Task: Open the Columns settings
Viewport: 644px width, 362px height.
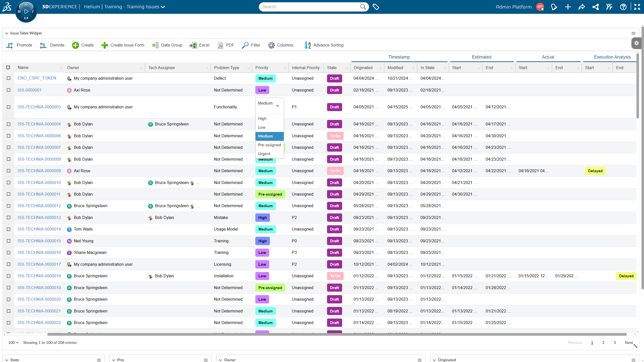Action: tap(271, 45)
